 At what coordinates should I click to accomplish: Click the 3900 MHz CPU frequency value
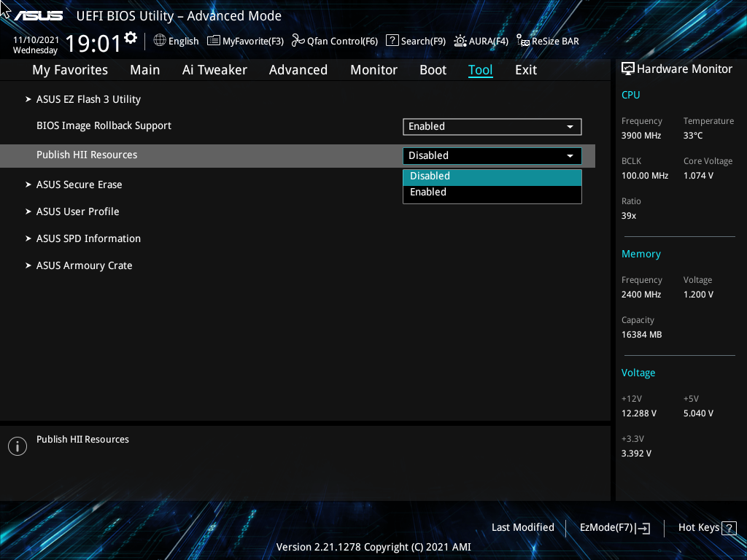tap(640, 136)
